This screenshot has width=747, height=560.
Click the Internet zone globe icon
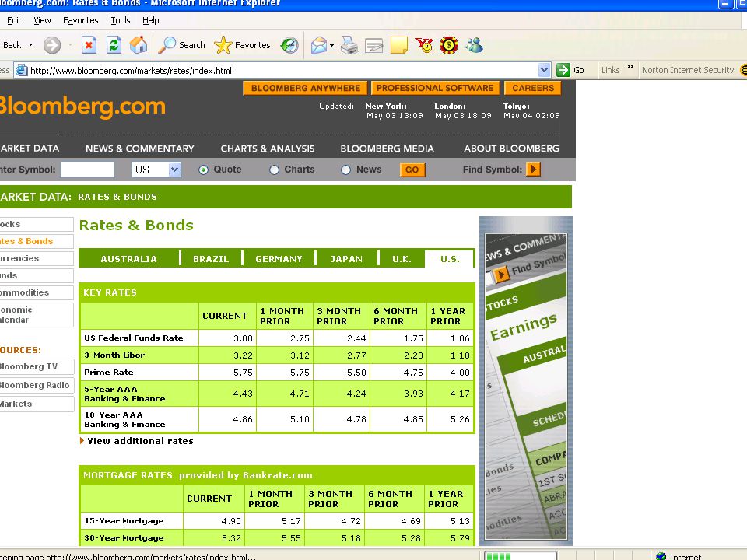[661, 556]
